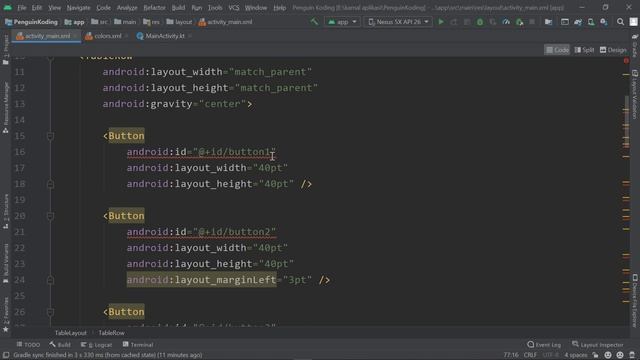Start debugging with the bug icon
The height and width of the screenshot is (360, 640).
click(480, 22)
